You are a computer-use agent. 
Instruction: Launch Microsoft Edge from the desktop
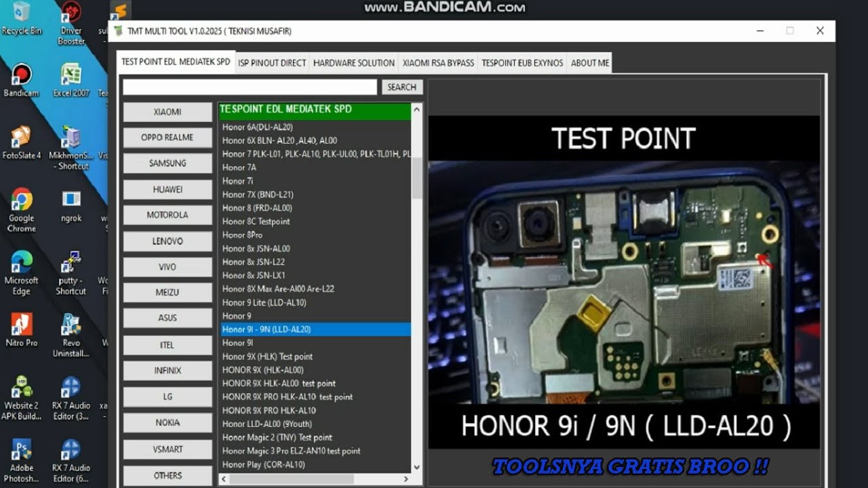click(21, 272)
